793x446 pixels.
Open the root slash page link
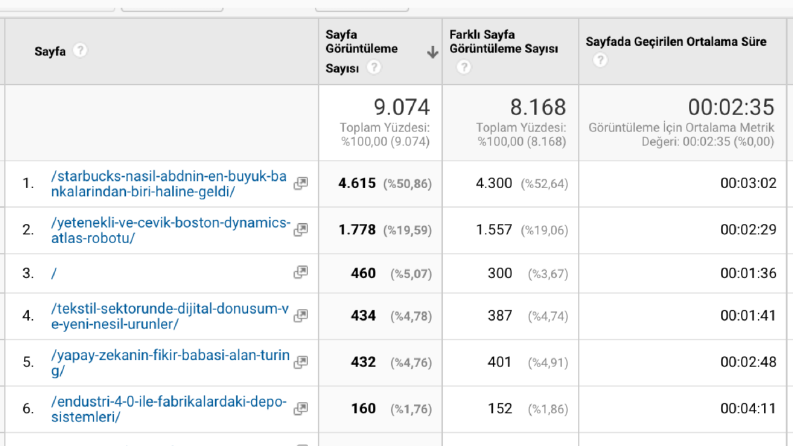tap(54, 274)
